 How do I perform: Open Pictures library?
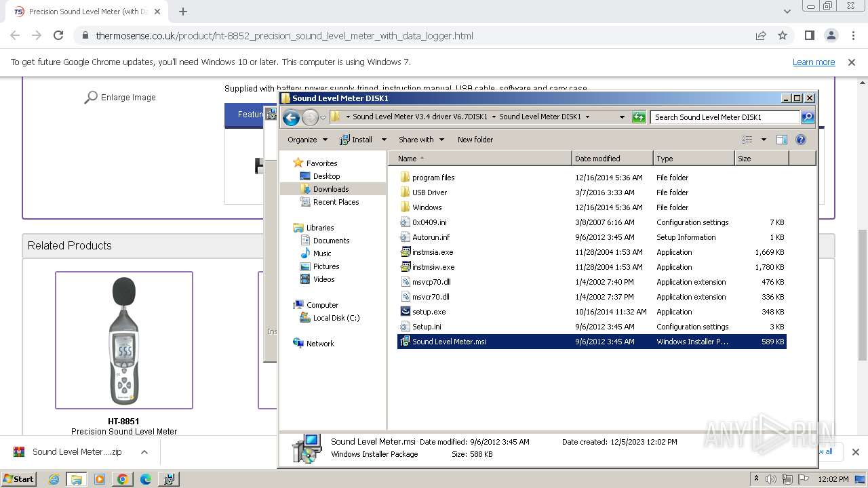[x=326, y=266]
